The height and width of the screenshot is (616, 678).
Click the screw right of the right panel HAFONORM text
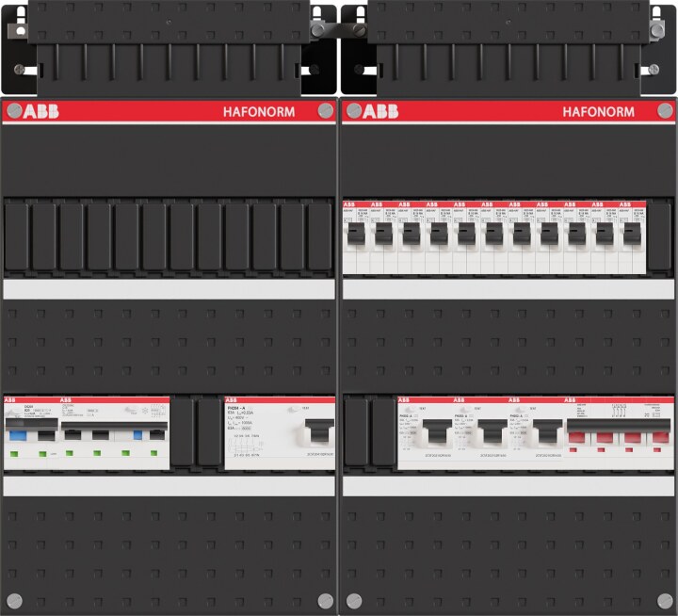(x=665, y=111)
